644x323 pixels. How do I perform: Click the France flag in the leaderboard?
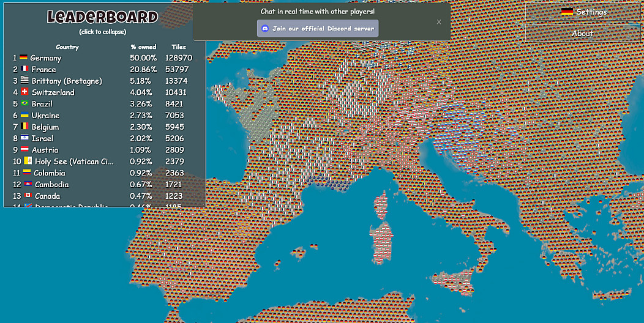24,69
